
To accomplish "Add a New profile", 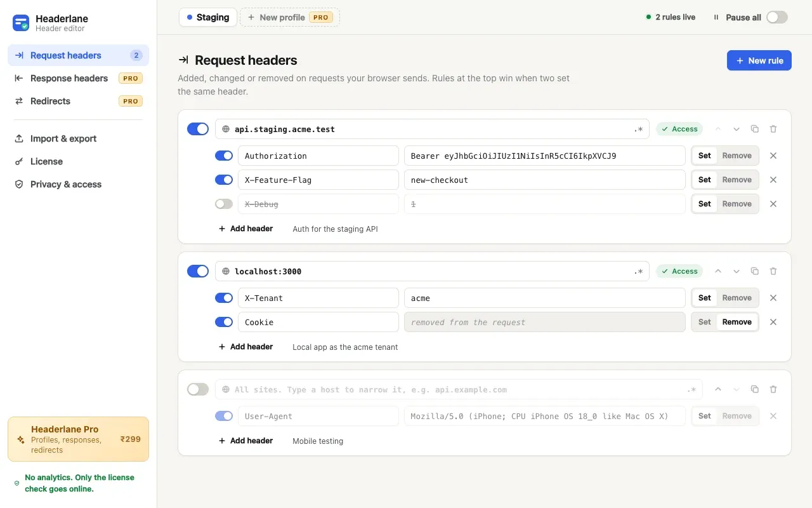I will click(290, 17).
